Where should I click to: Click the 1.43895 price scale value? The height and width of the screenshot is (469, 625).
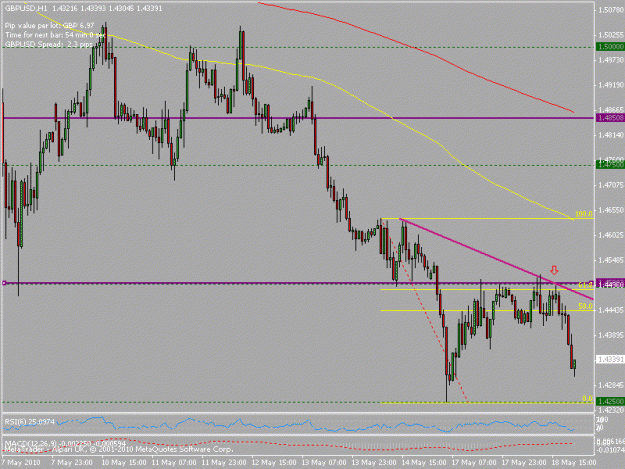[x=611, y=335]
